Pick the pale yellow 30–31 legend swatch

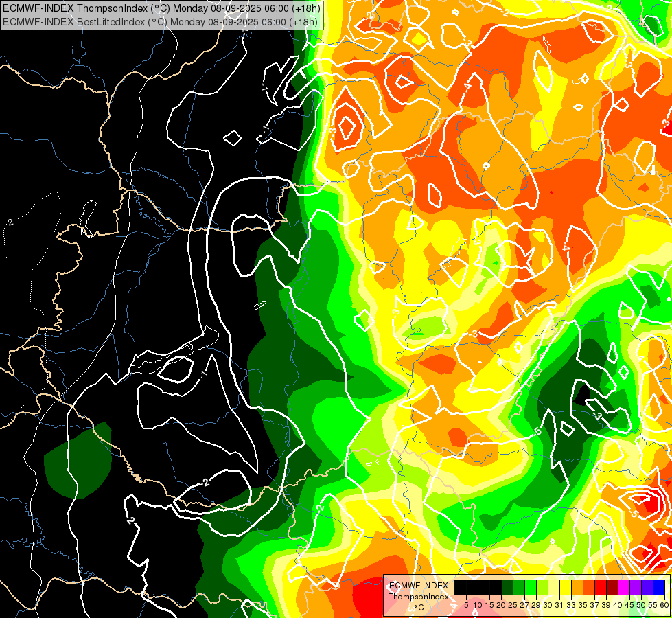(554, 587)
